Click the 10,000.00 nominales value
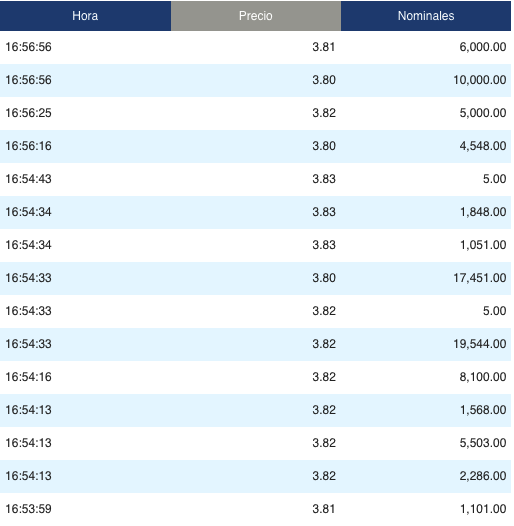The image size is (514, 526). [480, 80]
